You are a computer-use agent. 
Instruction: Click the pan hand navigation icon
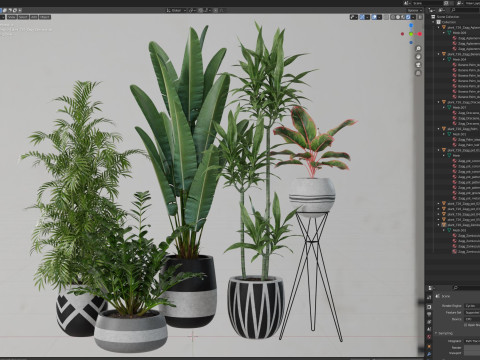coord(419,57)
